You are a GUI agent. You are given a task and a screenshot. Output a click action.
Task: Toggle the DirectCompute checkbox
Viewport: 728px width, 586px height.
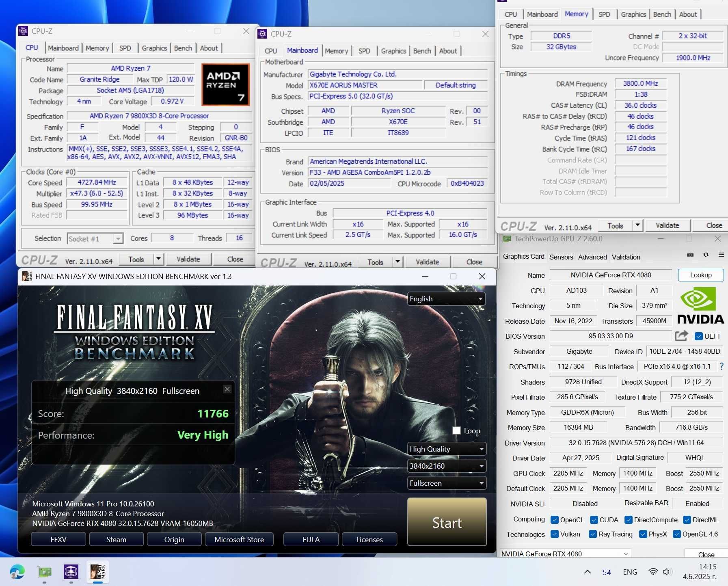tap(628, 520)
